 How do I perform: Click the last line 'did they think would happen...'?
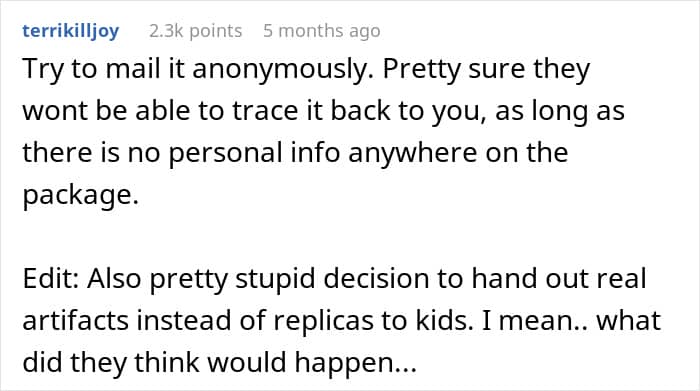point(220,363)
